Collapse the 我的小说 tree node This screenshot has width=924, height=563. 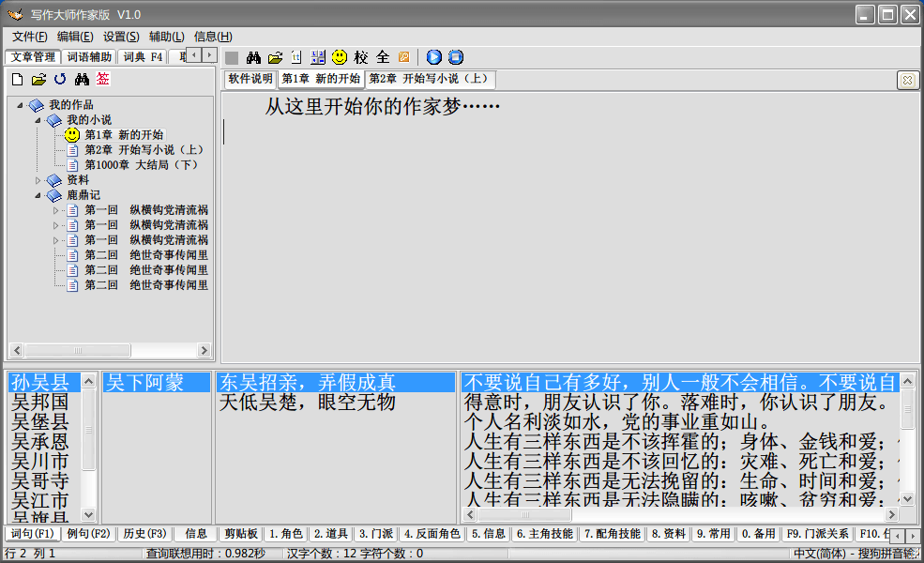(38, 120)
